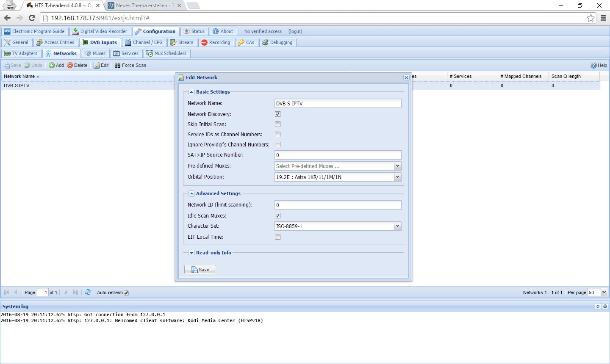Click the page number input field
Viewport: 610px width, 364px height.
(x=42, y=292)
